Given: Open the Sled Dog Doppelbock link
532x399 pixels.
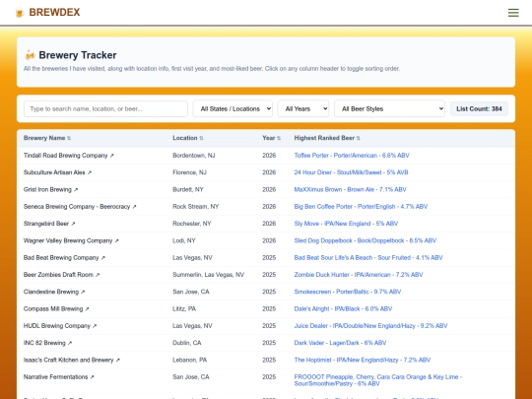Looking at the screenshot, I should pos(366,240).
